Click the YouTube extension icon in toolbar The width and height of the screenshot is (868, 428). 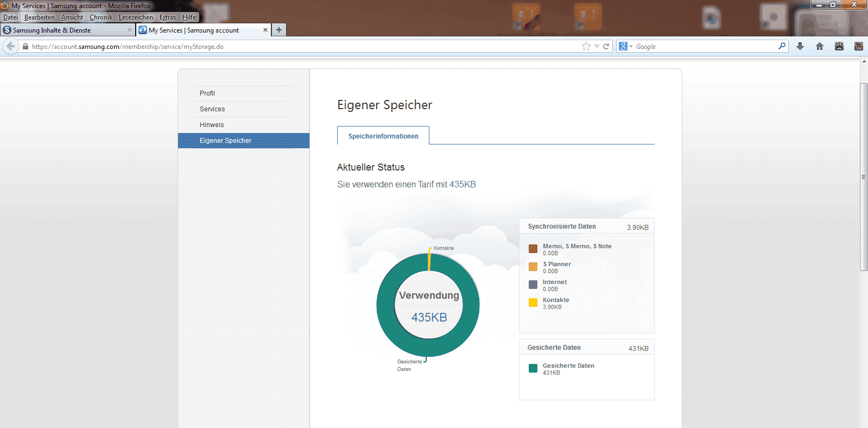(859, 46)
